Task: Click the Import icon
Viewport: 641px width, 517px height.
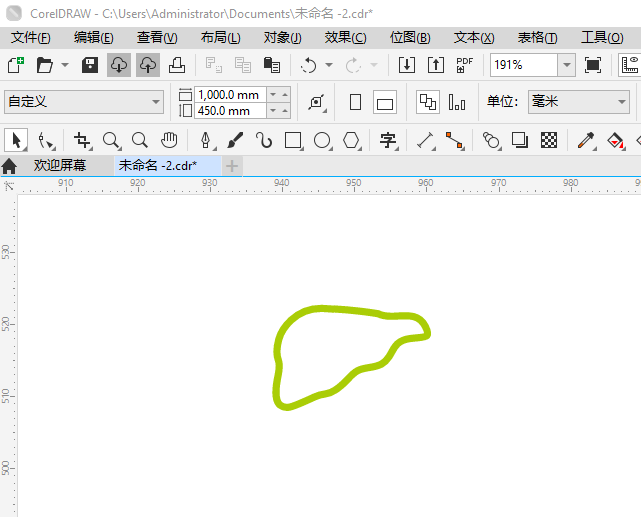Action: pos(407,65)
